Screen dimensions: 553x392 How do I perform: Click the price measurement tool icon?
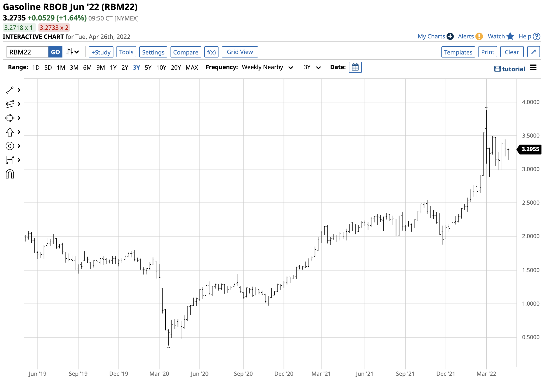10,160
